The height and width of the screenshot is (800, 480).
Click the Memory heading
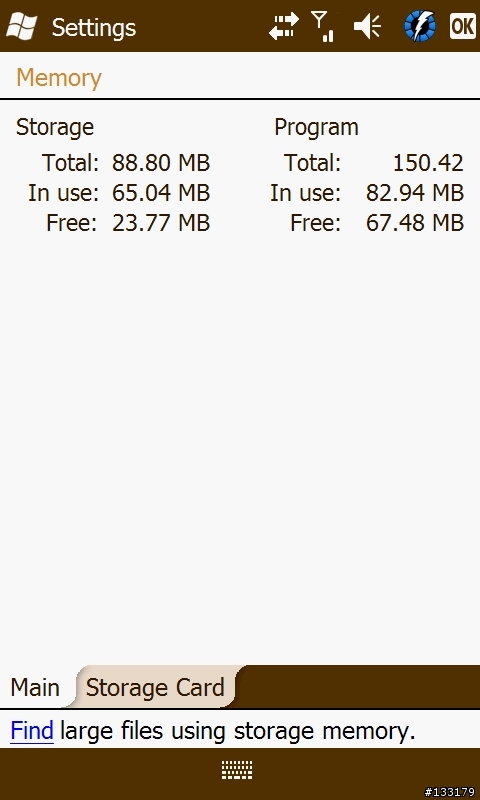[59, 78]
